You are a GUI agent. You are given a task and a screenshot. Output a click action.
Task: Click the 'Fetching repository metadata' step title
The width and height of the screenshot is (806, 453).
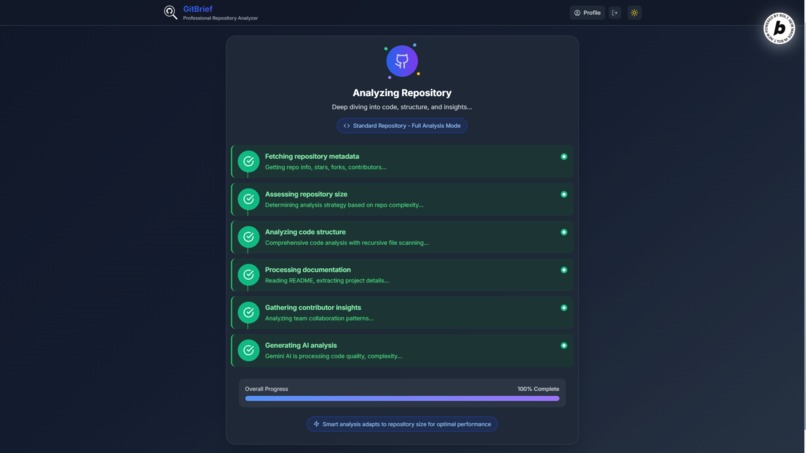(x=312, y=156)
